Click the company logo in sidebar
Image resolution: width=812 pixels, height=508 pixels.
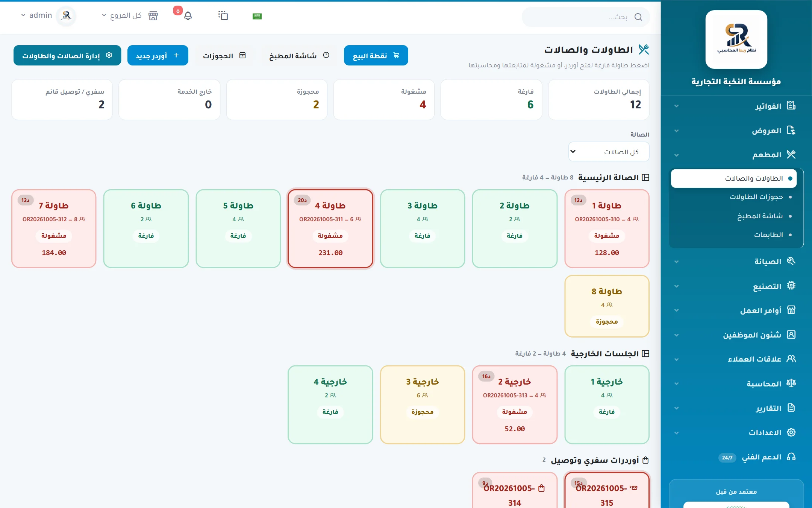[x=736, y=39]
